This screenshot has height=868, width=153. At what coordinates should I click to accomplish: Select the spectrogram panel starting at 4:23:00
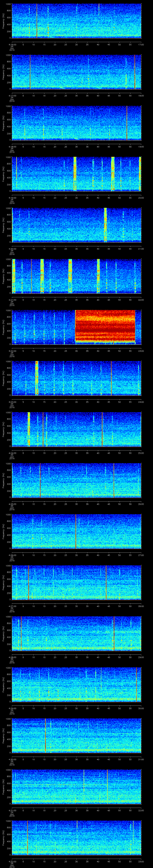[77, 378]
